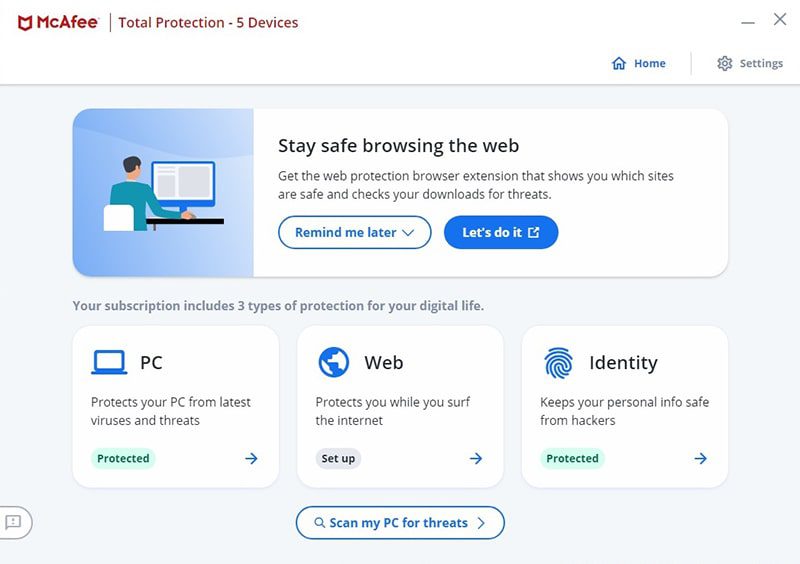Click Scan my PC for threats
The height and width of the screenshot is (564, 800).
[x=400, y=523]
